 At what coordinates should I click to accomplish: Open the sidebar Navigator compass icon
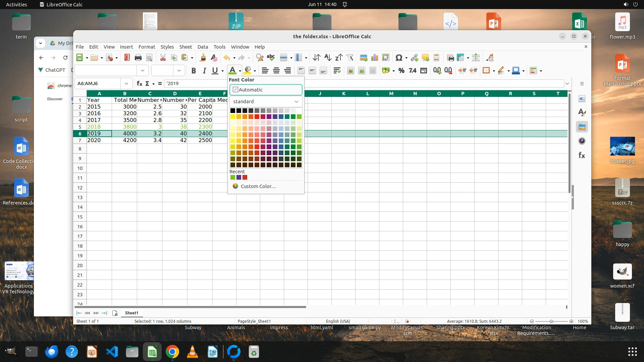[x=582, y=141]
